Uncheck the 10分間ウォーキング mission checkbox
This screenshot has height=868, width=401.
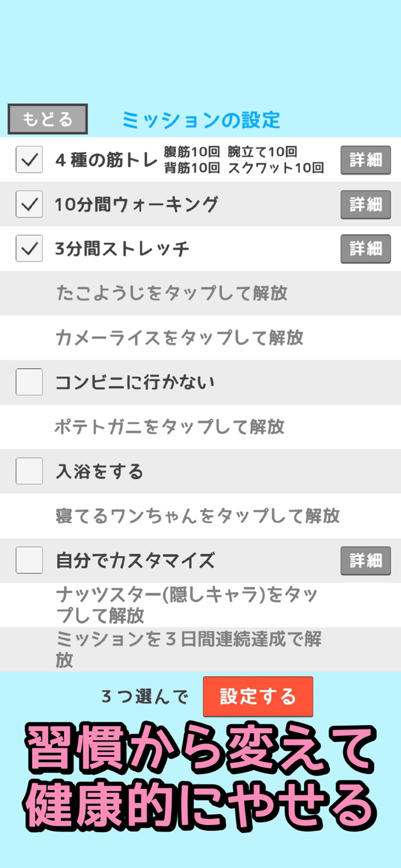pyautogui.click(x=29, y=204)
